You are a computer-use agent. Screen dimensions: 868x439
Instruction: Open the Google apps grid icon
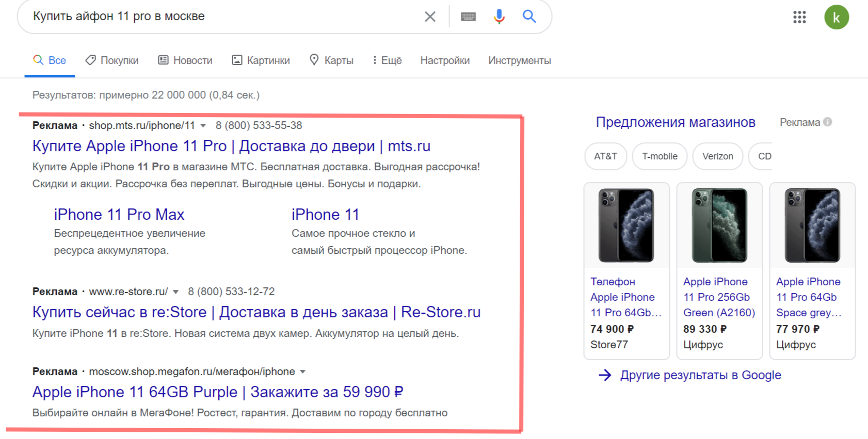point(799,17)
